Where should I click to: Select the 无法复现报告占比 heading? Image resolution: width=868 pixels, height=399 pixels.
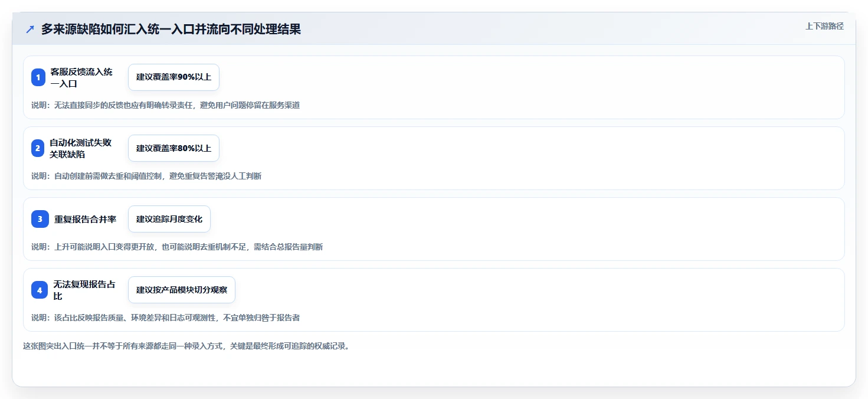pyautogui.click(x=84, y=290)
